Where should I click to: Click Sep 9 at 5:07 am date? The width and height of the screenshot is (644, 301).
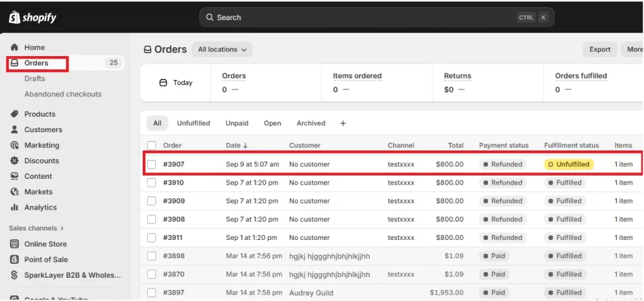pos(252,164)
